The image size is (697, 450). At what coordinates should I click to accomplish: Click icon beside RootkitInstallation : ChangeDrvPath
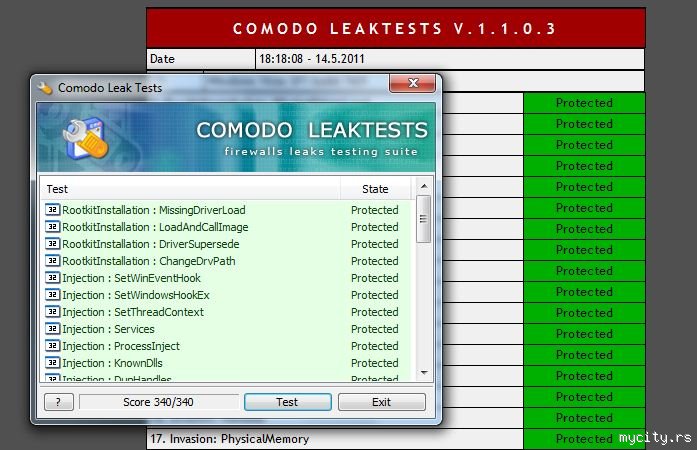[x=52, y=261]
